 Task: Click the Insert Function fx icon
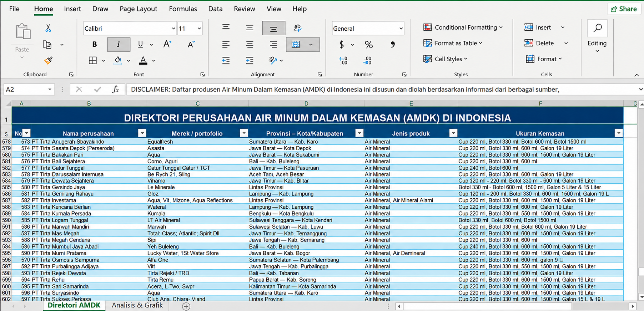pyautogui.click(x=115, y=89)
